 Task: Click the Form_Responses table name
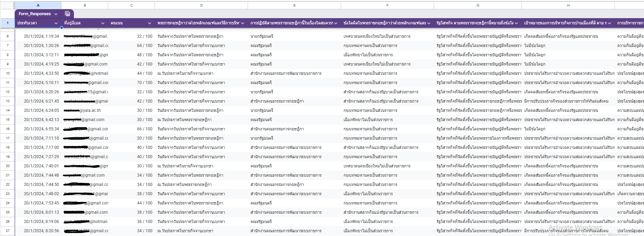tap(35, 14)
